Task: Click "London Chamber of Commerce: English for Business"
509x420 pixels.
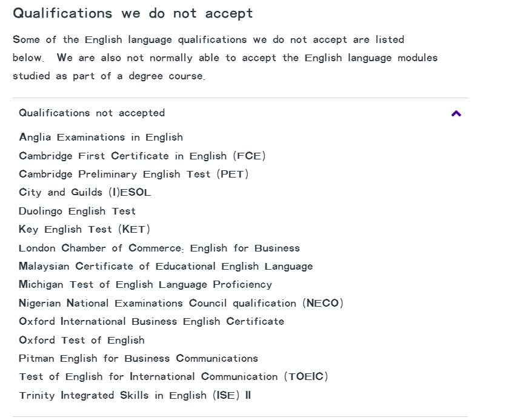Action: pyautogui.click(x=159, y=248)
